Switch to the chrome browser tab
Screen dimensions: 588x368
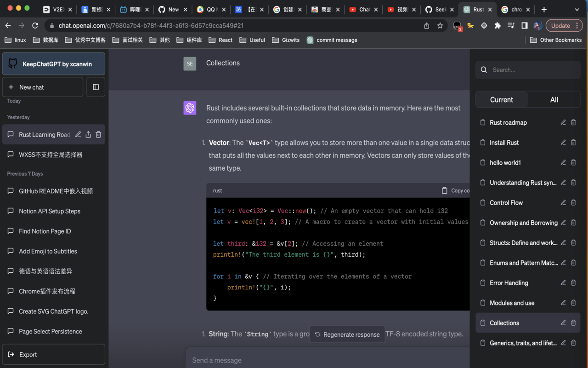click(515, 9)
